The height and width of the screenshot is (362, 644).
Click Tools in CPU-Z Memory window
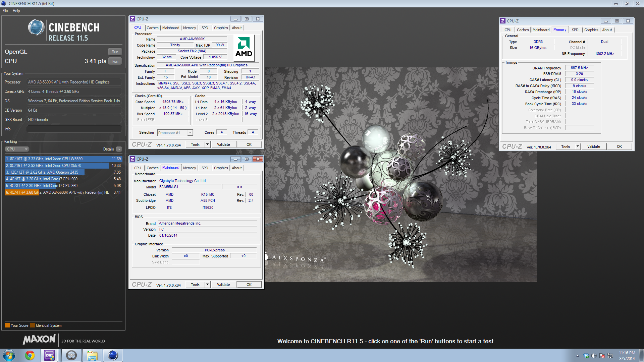click(566, 147)
